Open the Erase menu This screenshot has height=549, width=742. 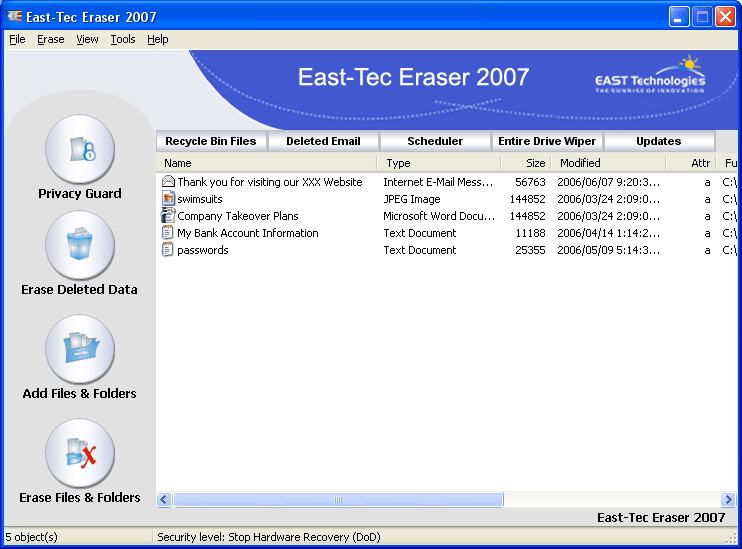(x=50, y=39)
